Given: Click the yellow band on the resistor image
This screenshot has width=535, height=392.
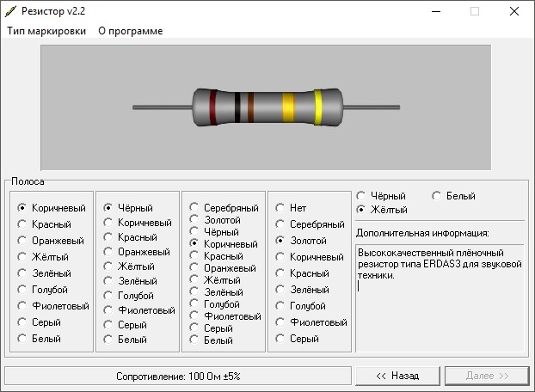Looking at the screenshot, I should coord(318,107).
